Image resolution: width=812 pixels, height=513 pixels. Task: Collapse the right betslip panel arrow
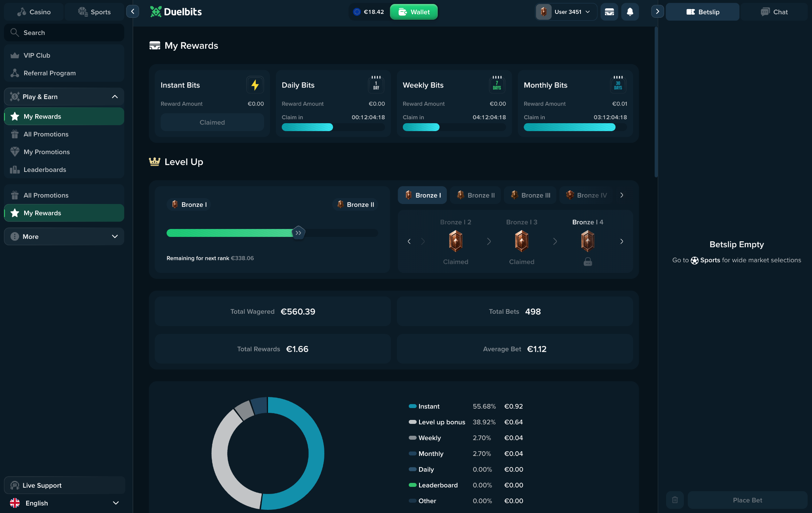(657, 11)
